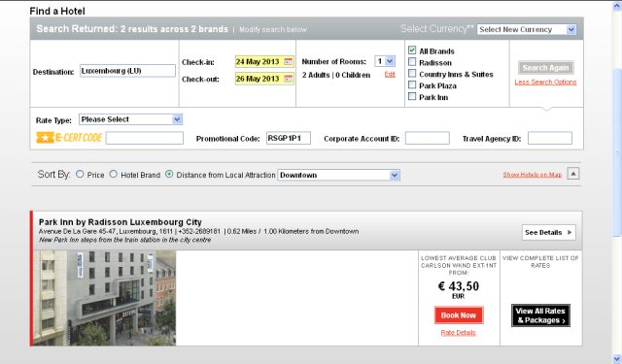
Task: Sort results by Hotel Brand
Action: (114, 174)
